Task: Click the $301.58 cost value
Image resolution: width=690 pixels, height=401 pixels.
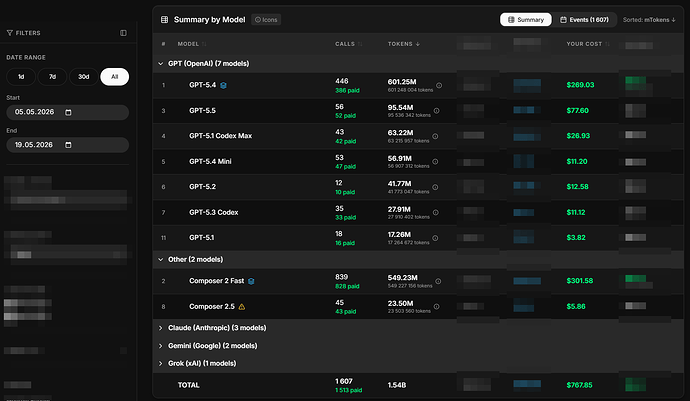Action: point(580,281)
